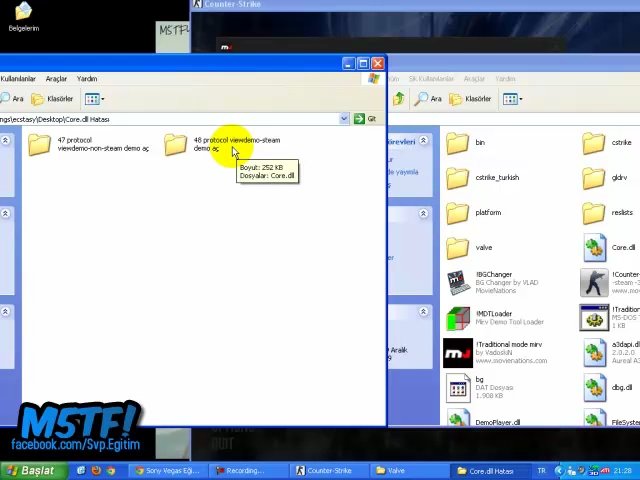Select the !Counter-Strike steam shortcut icon
This screenshot has height=480, width=640.
(594, 282)
